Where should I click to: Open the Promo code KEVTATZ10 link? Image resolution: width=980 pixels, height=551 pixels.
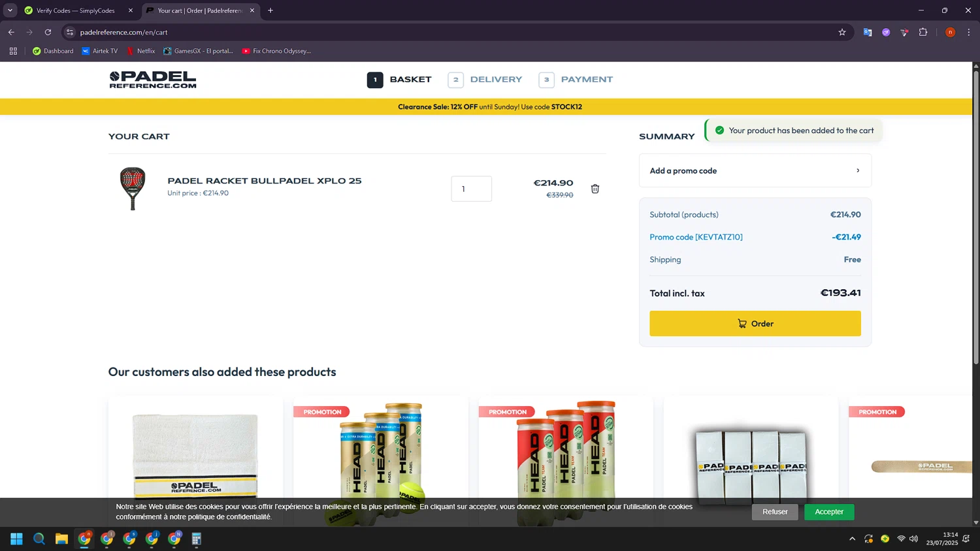click(696, 237)
